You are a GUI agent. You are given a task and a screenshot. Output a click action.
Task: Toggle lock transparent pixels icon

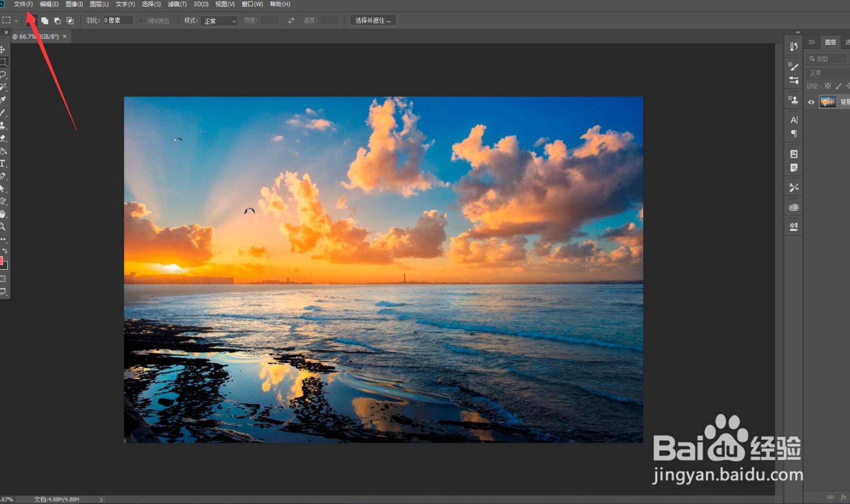click(x=828, y=86)
